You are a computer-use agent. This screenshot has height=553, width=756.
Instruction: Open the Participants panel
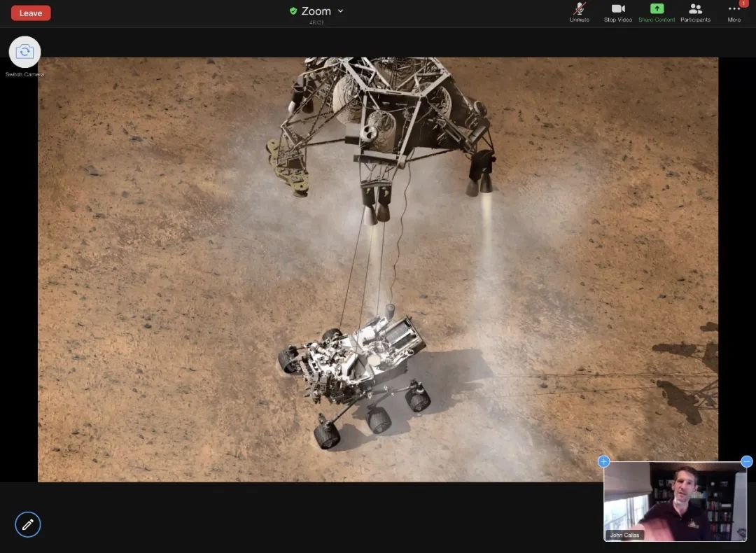pyautogui.click(x=695, y=13)
